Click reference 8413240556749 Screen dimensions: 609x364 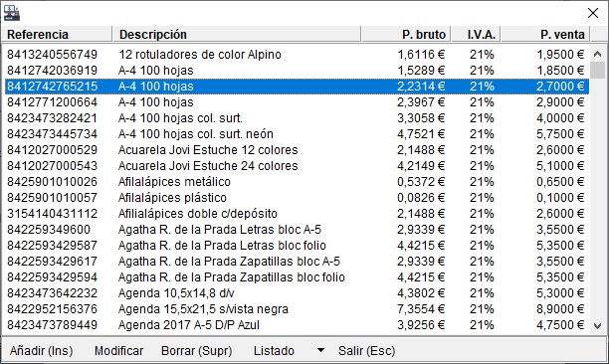tap(52, 55)
